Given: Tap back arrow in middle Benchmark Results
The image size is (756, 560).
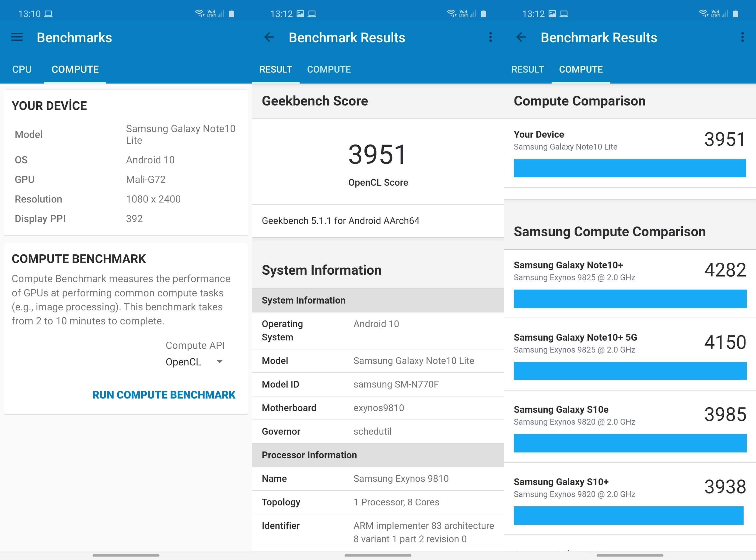Looking at the screenshot, I should (269, 37).
